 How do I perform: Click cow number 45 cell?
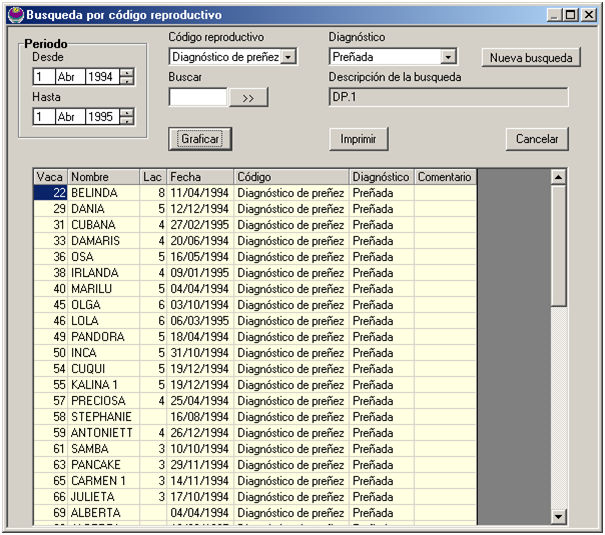(x=51, y=305)
